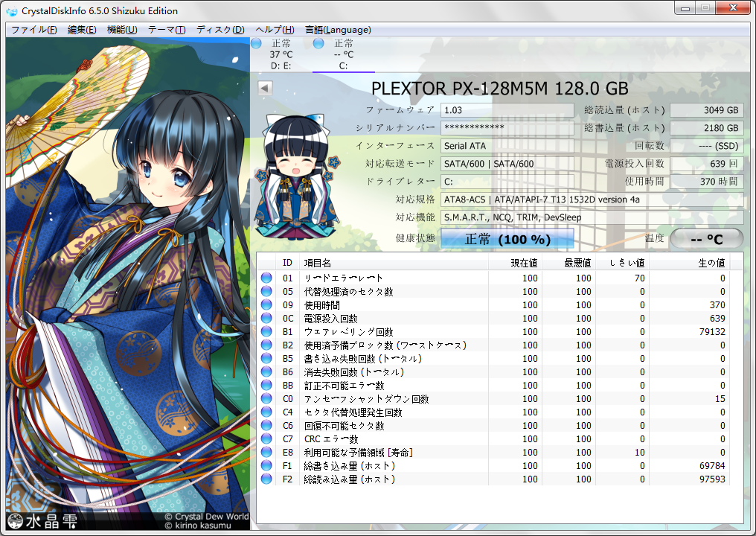Open the 機能(U) menu

click(122, 30)
